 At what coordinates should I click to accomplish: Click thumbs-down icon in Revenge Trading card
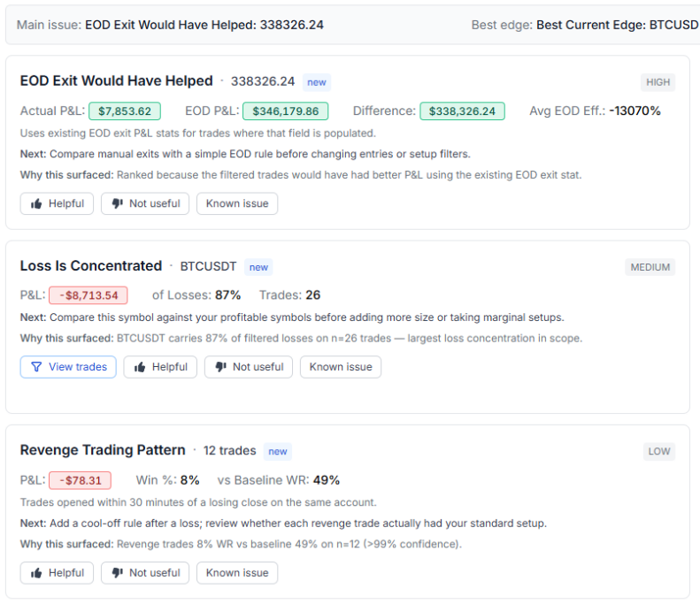click(x=118, y=573)
